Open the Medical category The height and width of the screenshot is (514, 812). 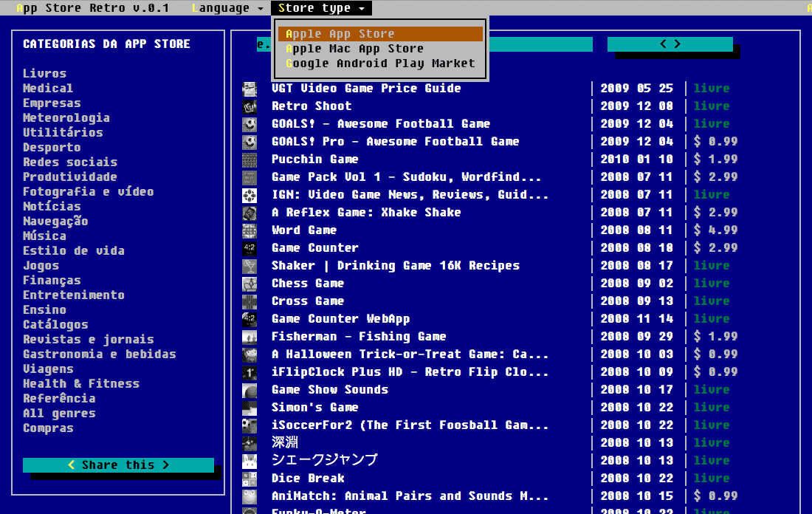click(48, 88)
